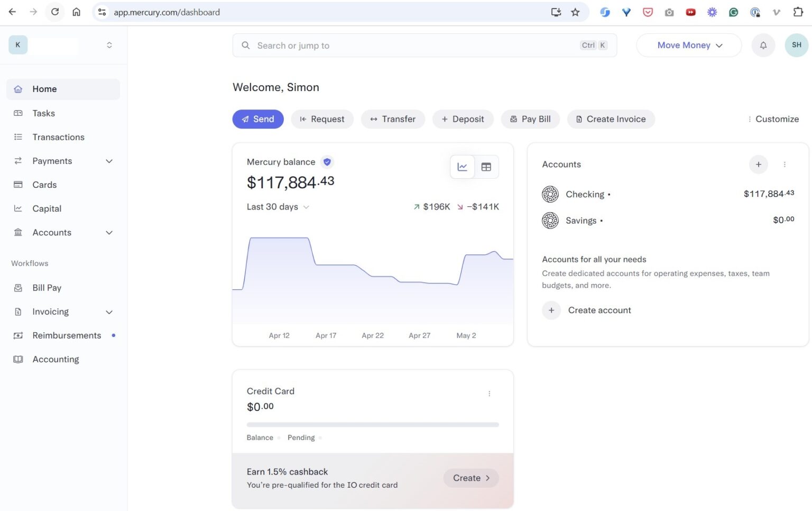Open Accounting in the sidebar
Screen dimensions: 812x511
[63, 359]
